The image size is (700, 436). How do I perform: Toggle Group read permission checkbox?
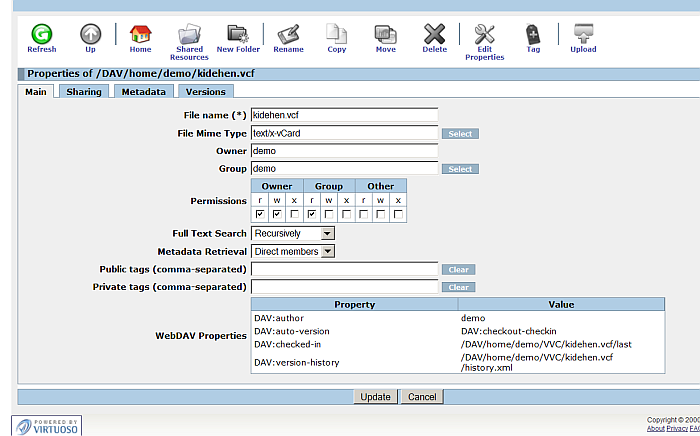[312, 214]
